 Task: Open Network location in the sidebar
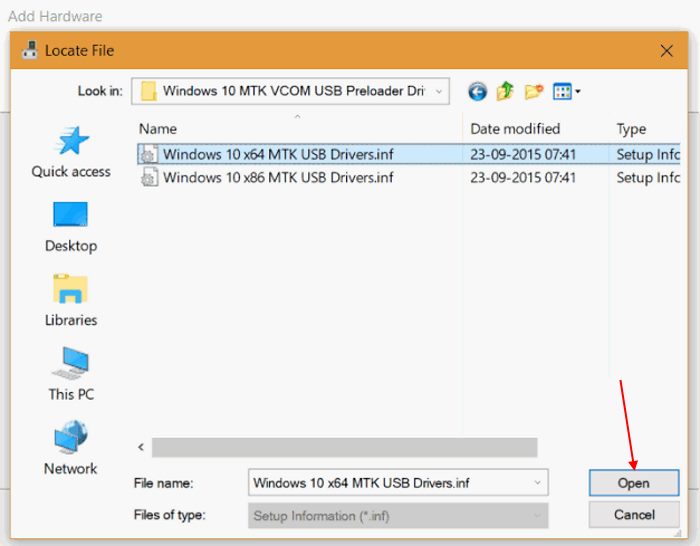[71, 448]
